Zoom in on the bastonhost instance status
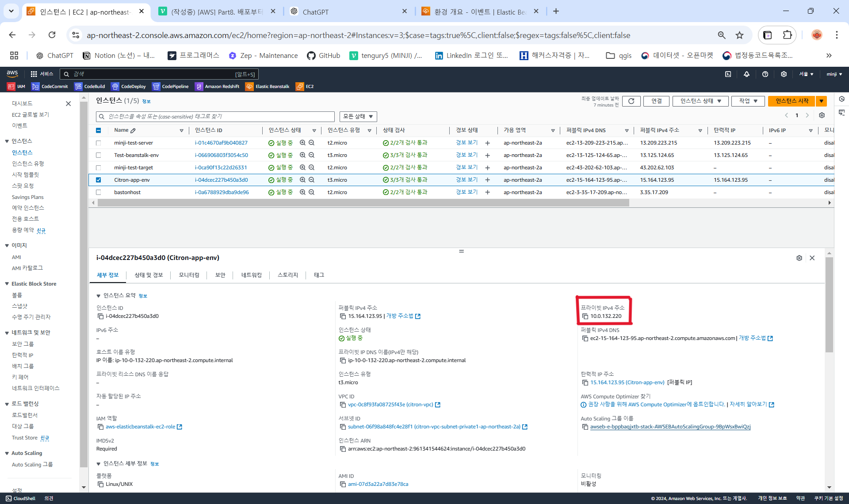The width and height of the screenshot is (849, 504). pos(303,192)
